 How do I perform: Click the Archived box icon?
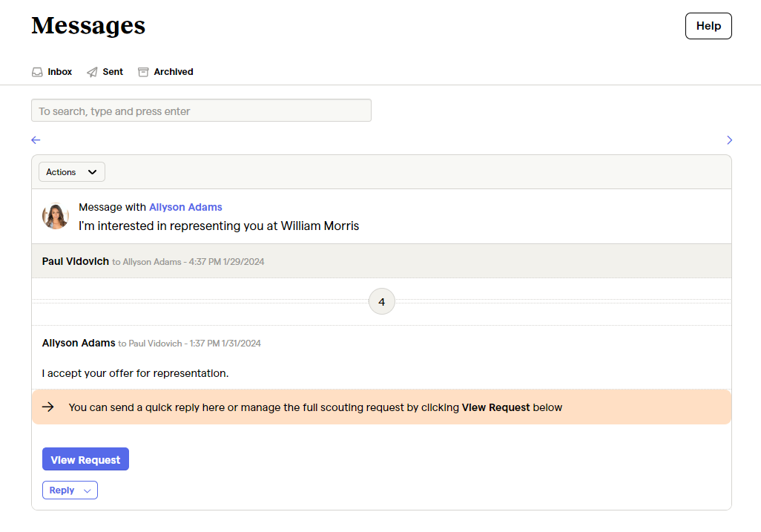point(143,72)
